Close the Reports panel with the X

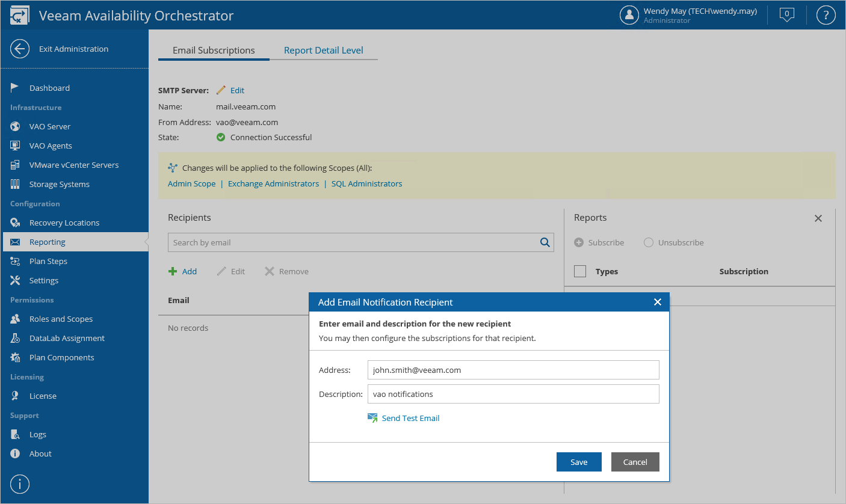tap(818, 218)
